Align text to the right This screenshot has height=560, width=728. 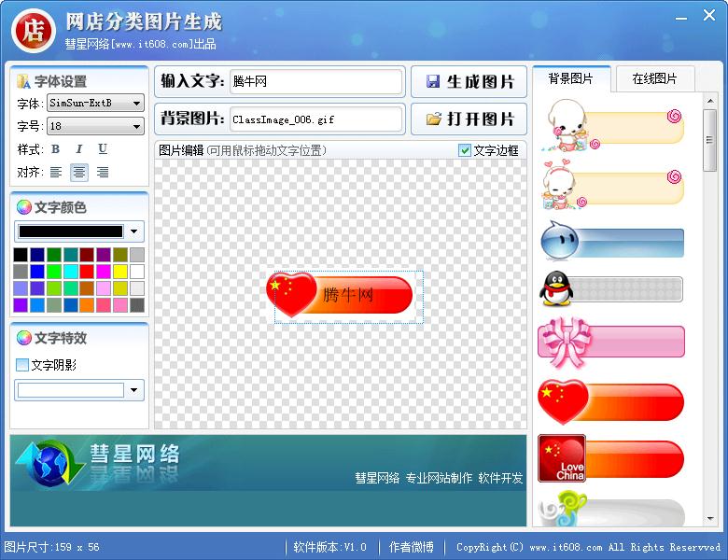point(103,172)
